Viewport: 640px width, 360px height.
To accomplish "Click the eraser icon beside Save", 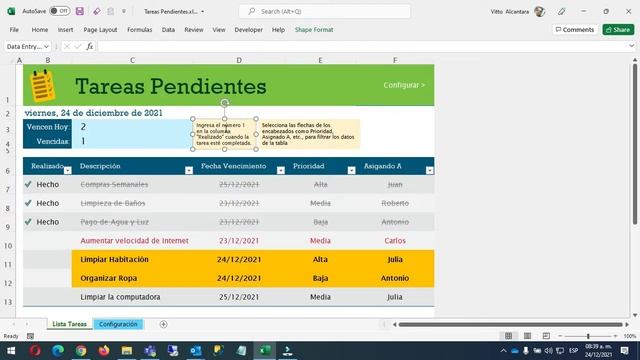I will point(96,11).
